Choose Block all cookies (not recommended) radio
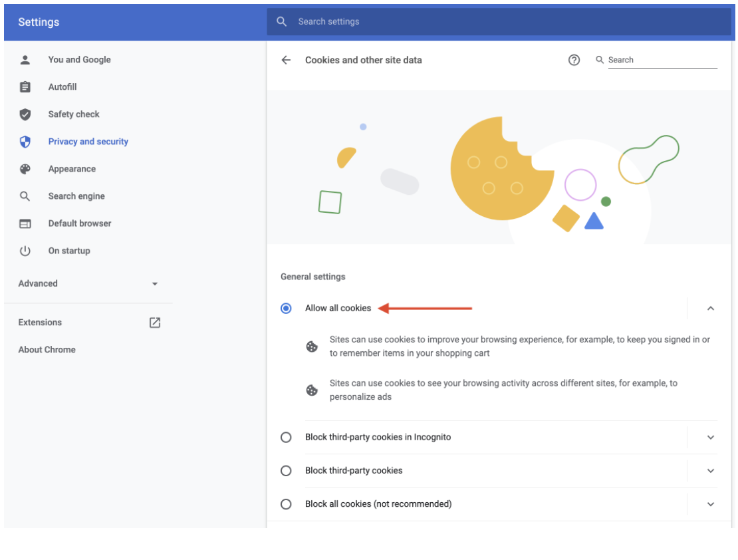 (286, 504)
